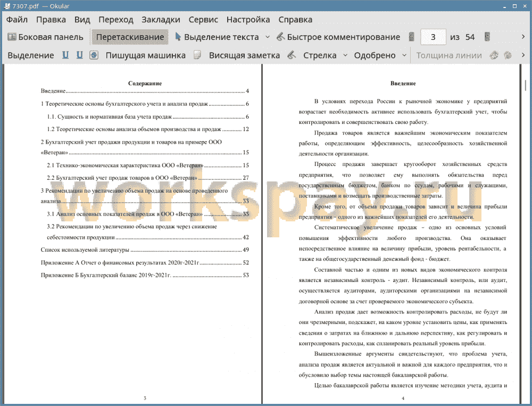Click contents line 'Приложение Б Бухгалтерский баланс'

click(145, 275)
